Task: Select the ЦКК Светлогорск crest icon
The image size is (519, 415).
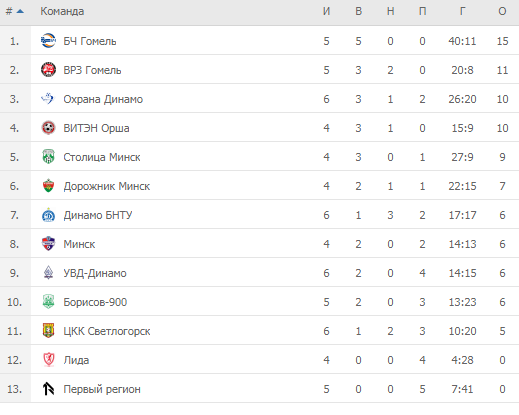Action: tap(48, 331)
